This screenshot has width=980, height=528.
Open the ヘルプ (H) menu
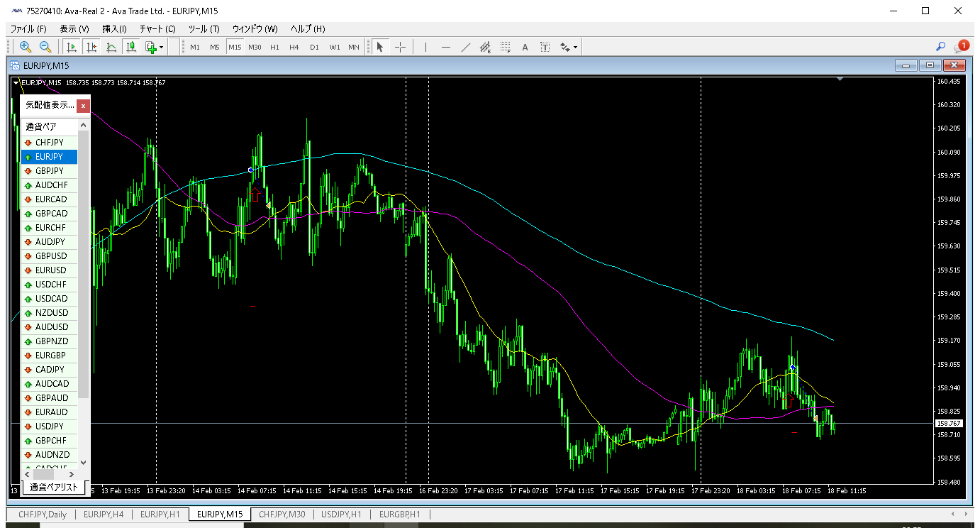click(x=308, y=29)
